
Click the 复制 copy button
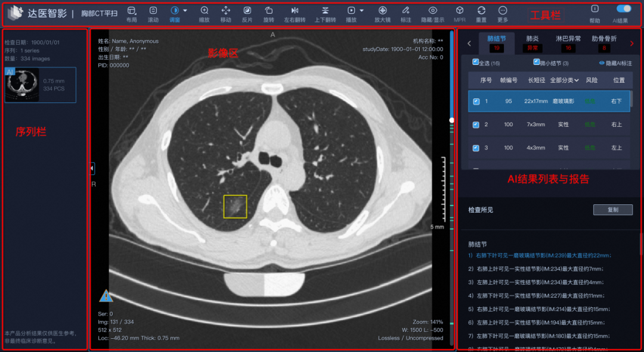pyautogui.click(x=612, y=210)
